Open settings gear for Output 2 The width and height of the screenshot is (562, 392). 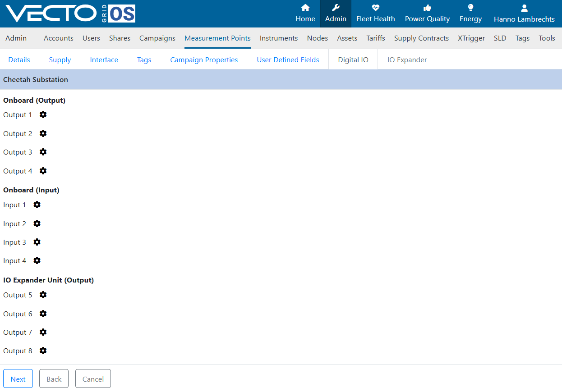click(43, 133)
